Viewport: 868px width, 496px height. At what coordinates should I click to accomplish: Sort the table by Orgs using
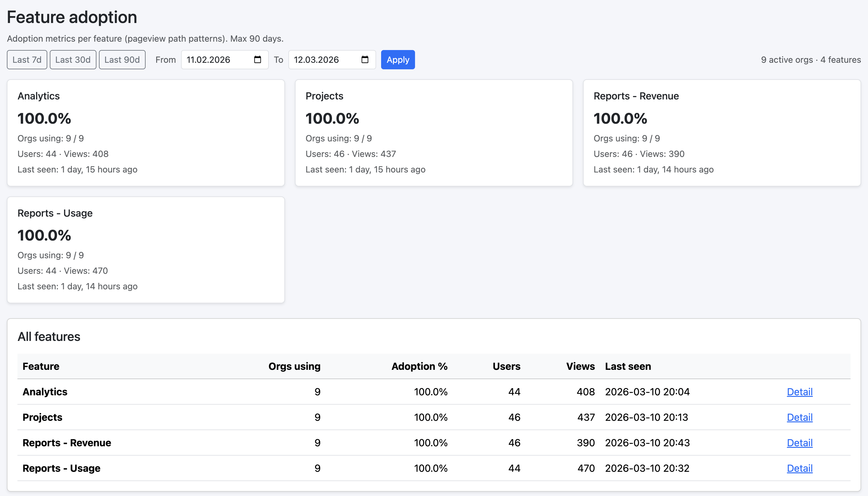tap(295, 366)
